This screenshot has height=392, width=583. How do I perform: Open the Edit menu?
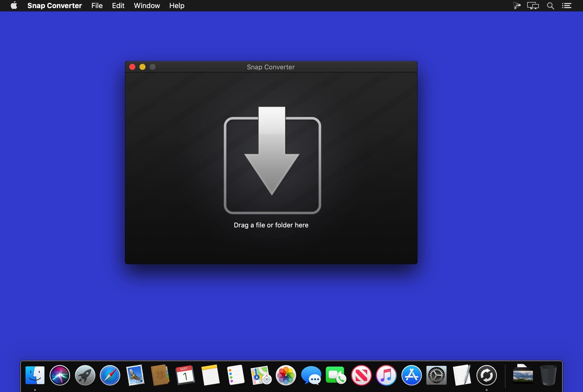[x=118, y=6]
